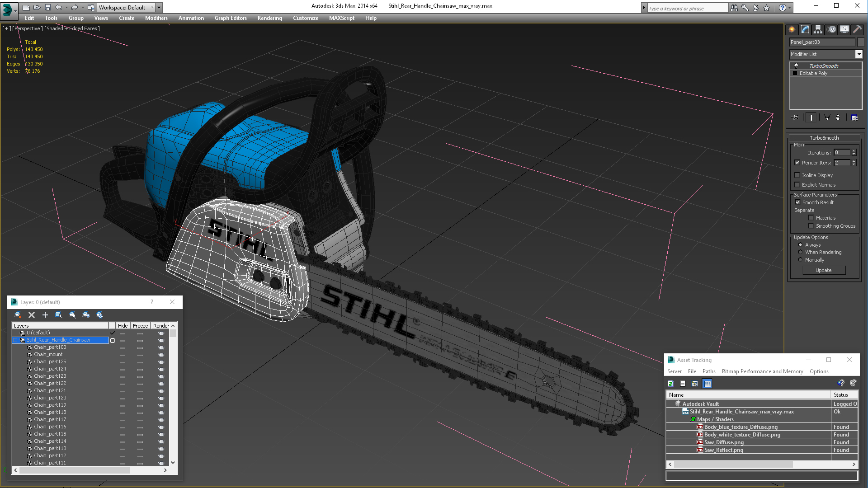Open the Motion panel tab icon
868x488 pixels.
(832, 29)
